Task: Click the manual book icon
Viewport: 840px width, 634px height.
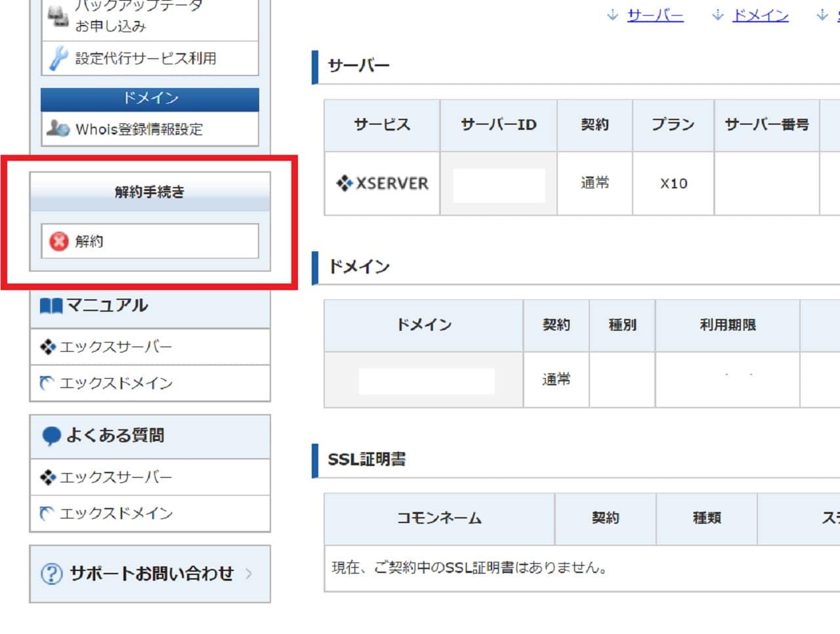Action: click(x=51, y=306)
